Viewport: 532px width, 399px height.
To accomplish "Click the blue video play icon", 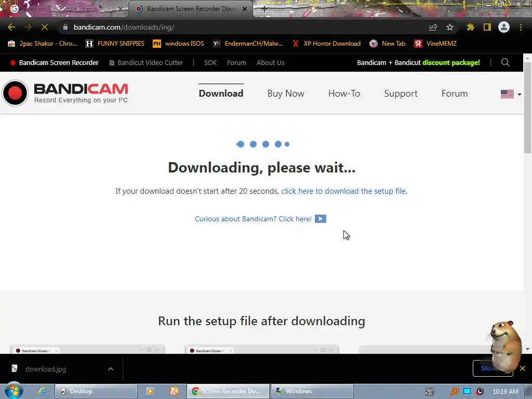I will pyautogui.click(x=320, y=219).
